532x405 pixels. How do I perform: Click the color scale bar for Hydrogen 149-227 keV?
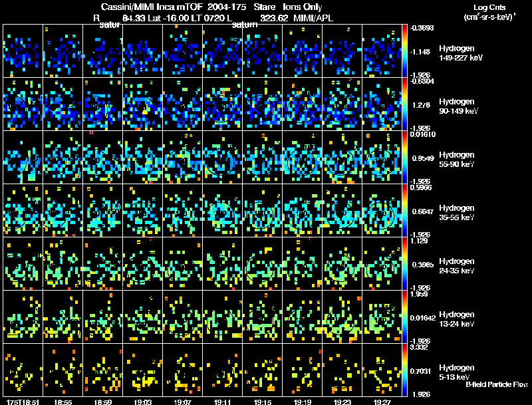click(x=404, y=51)
